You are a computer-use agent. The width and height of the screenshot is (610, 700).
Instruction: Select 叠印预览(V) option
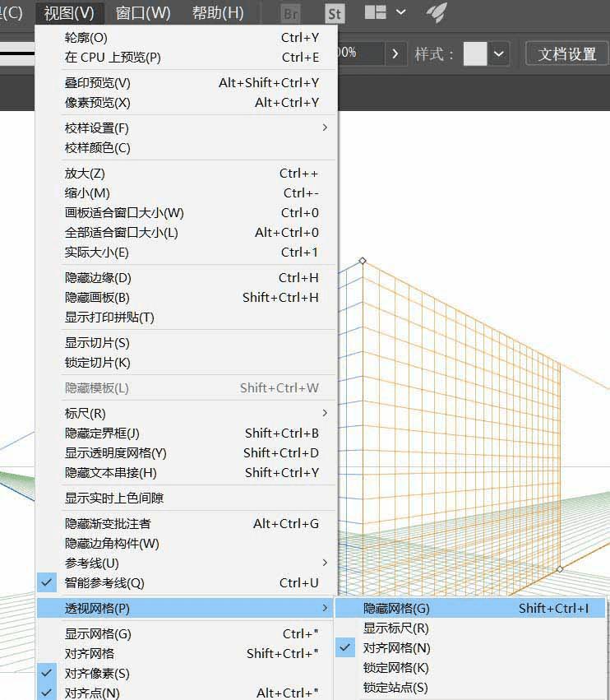coord(187,82)
